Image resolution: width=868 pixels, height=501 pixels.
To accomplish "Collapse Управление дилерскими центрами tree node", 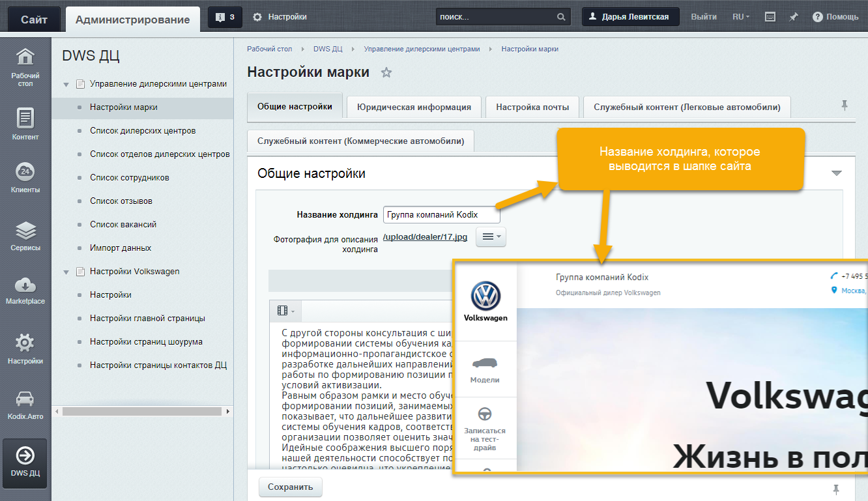I will click(66, 84).
